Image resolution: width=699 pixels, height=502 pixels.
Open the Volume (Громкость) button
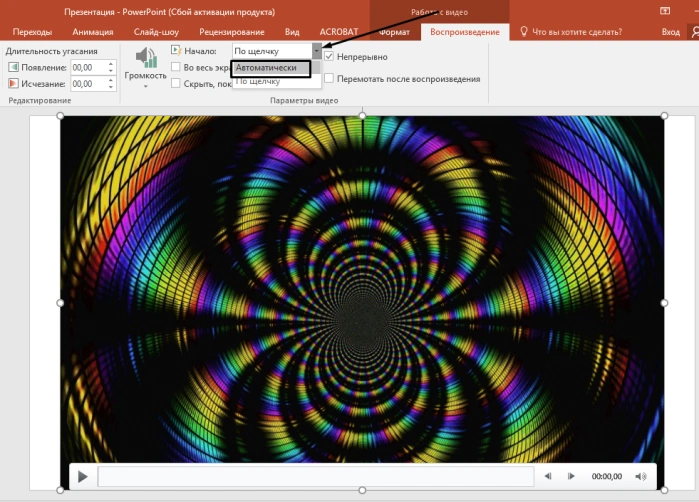tap(145, 67)
